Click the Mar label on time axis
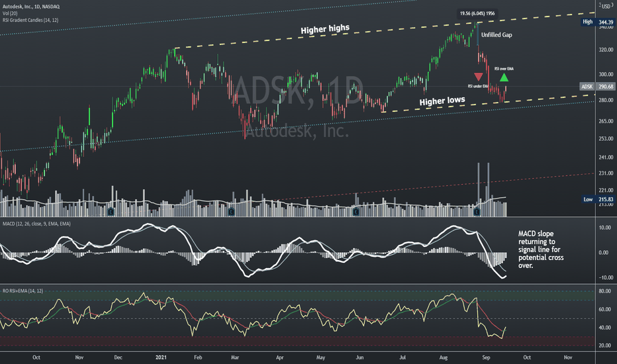This screenshot has width=617, height=364. click(235, 357)
